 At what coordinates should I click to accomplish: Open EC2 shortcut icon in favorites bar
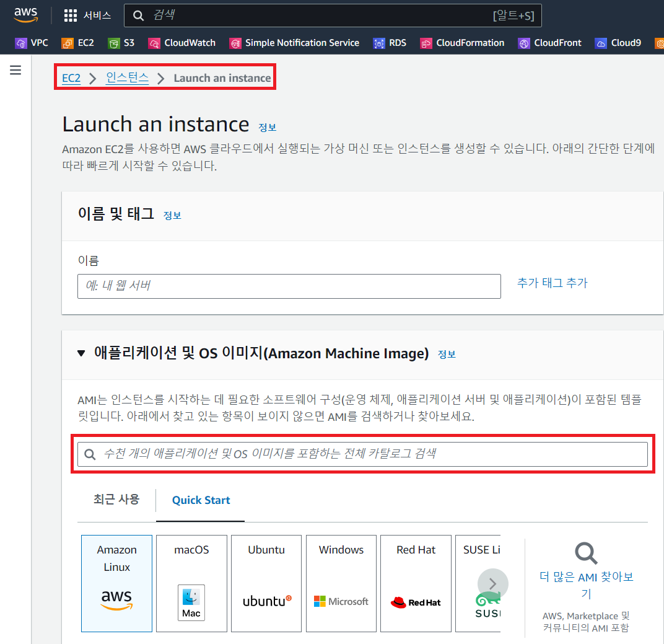(x=68, y=43)
